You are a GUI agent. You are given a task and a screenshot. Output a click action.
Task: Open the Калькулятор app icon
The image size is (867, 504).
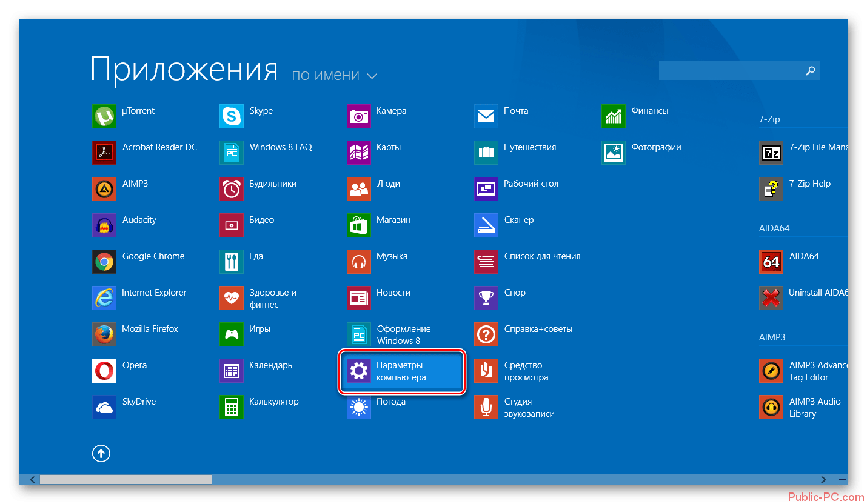tap(231, 407)
